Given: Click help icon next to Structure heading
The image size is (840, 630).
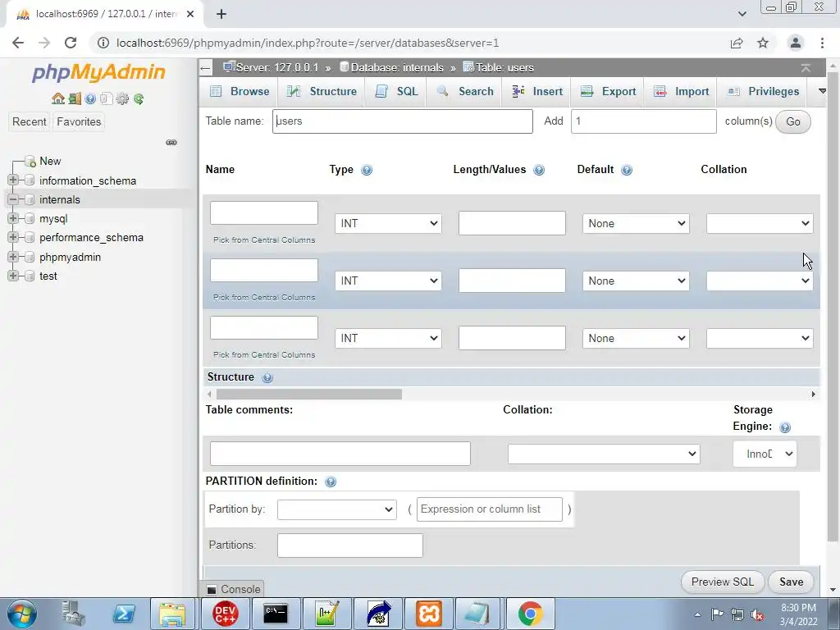Looking at the screenshot, I should pos(267,377).
